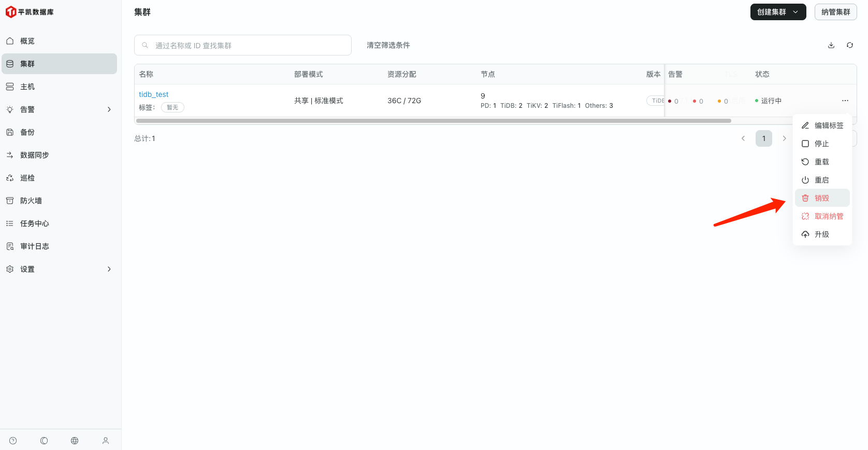The image size is (868, 450).
Task: Click the 状态 column header
Action: [762, 74]
